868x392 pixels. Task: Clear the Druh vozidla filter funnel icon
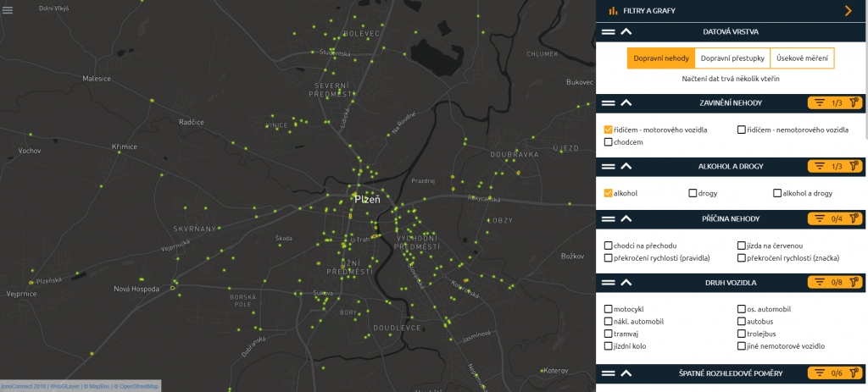[854, 283]
